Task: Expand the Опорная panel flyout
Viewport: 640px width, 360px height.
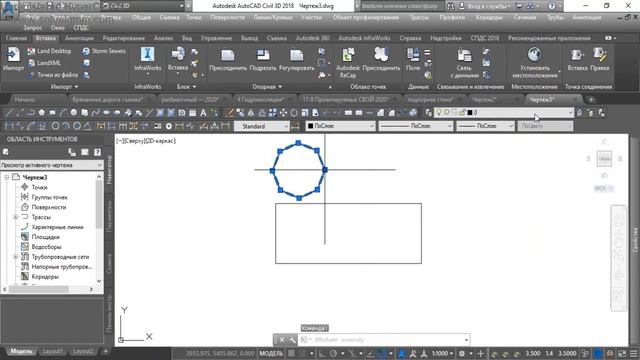Action: coord(267,87)
